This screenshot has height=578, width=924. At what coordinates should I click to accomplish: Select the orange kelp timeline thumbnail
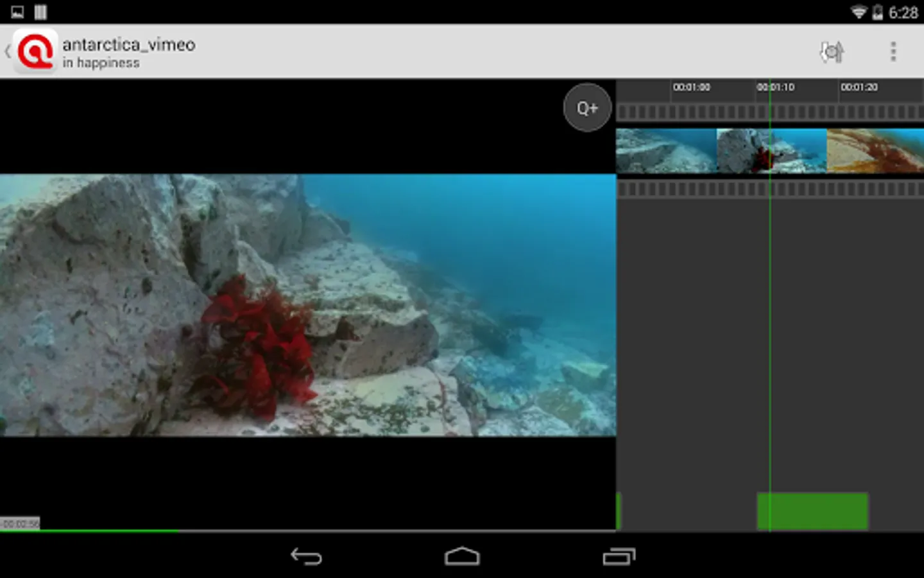point(875,151)
